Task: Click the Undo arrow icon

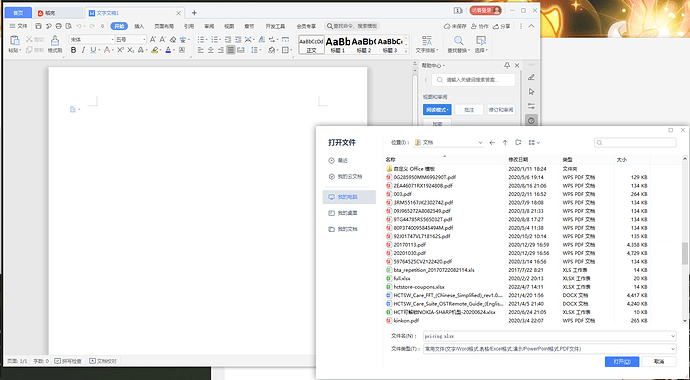Action: pos(78,26)
